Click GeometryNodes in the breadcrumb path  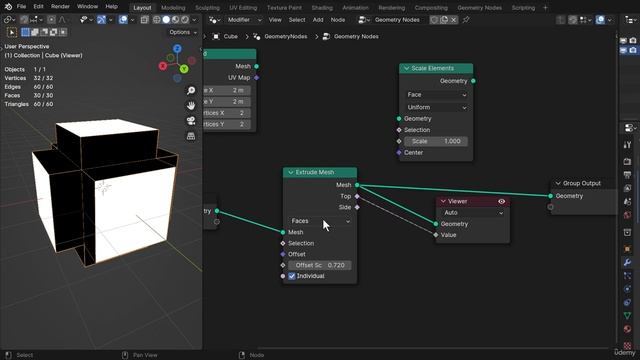(286, 36)
